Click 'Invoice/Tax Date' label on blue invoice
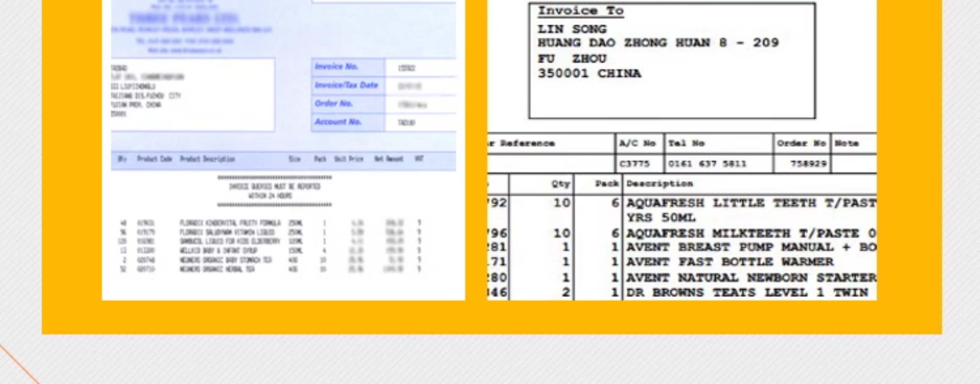The width and height of the screenshot is (980, 384). coord(346,85)
